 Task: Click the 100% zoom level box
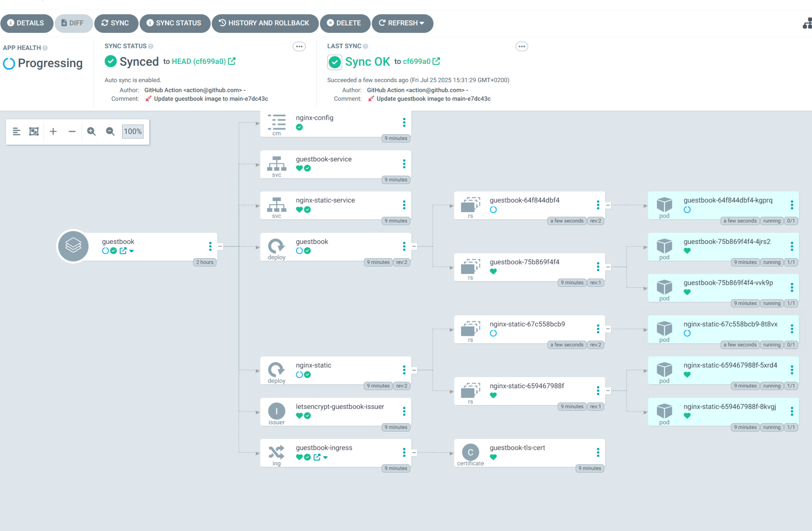click(x=132, y=131)
